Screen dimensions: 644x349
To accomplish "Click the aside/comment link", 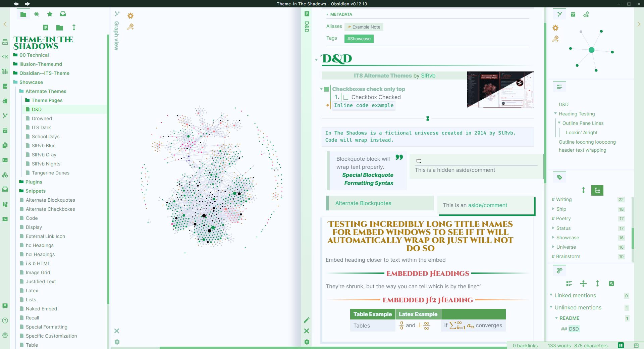I will [487, 205].
